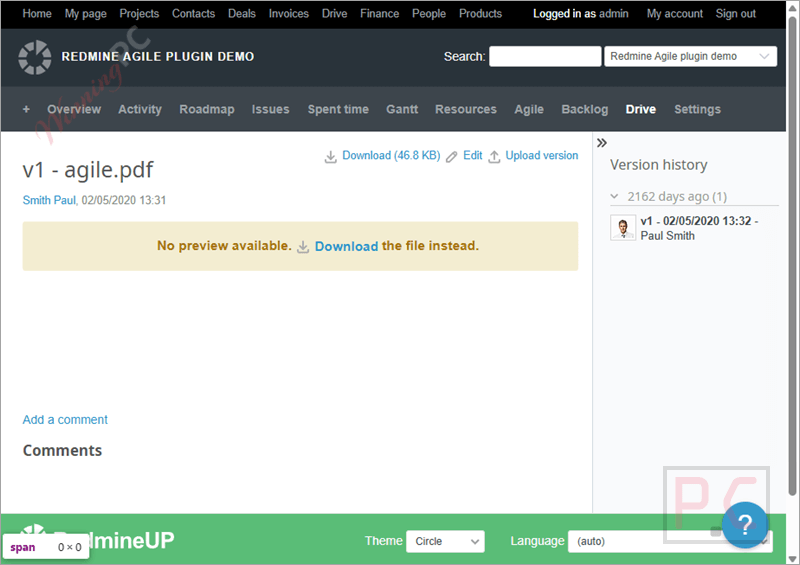Switch to the Overview tab
This screenshot has height=565, width=800.
click(x=74, y=109)
